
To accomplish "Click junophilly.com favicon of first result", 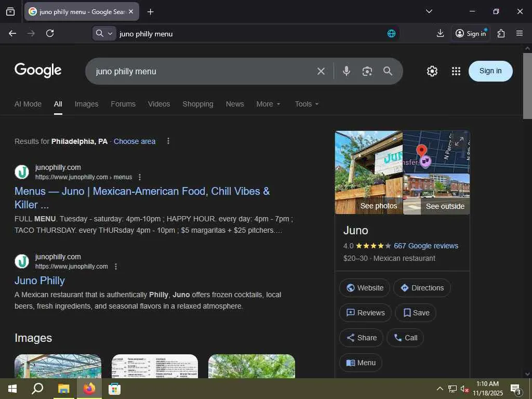I will 22,172.
